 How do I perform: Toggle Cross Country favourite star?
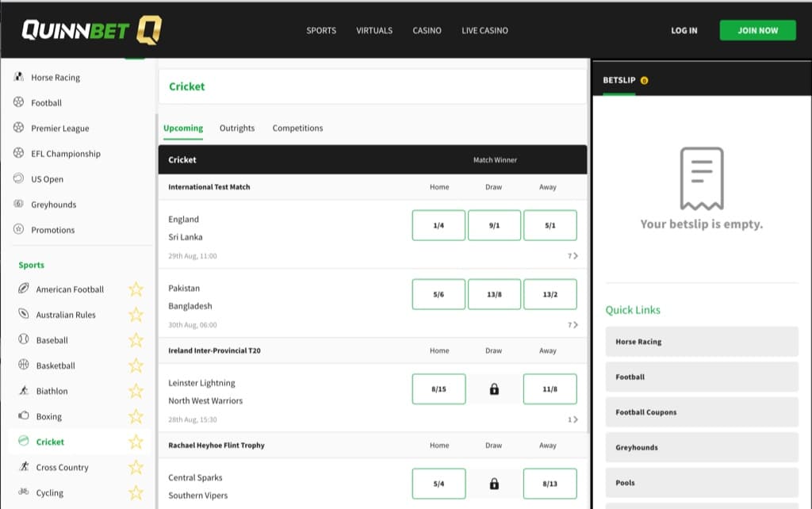pos(136,467)
